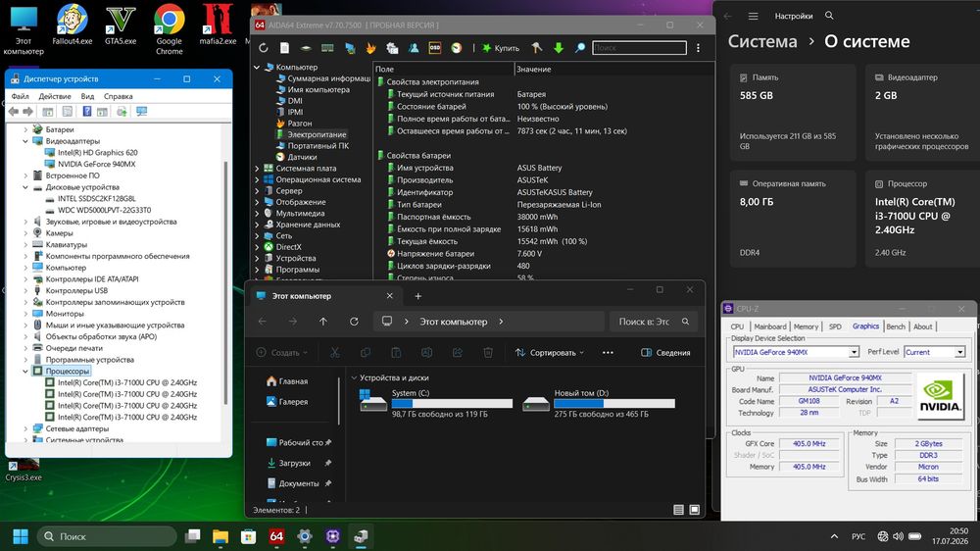Click the update driver icon in Device Manager toolbar

pos(122,112)
